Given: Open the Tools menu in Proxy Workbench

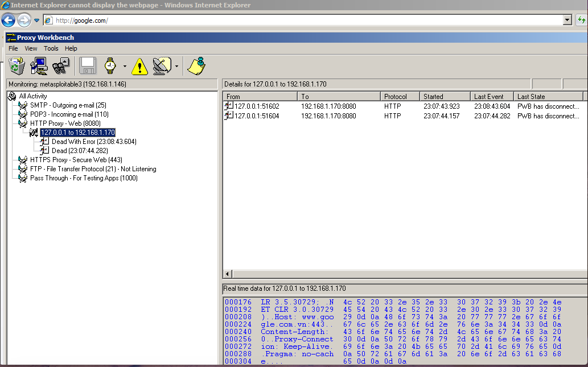Looking at the screenshot, I should (x=51, y=48).
